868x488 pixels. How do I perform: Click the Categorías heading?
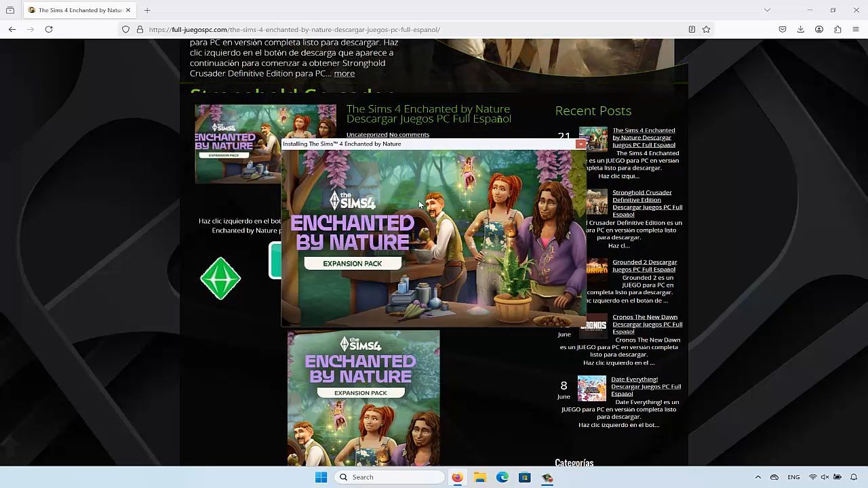point(574,463)
